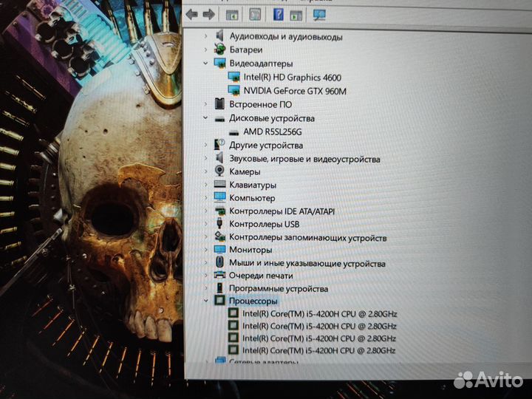The height and width of the screenshot is (399, 532).
Task: Select Мыши и иные указывающие устройства row
Action: point(307,263)
